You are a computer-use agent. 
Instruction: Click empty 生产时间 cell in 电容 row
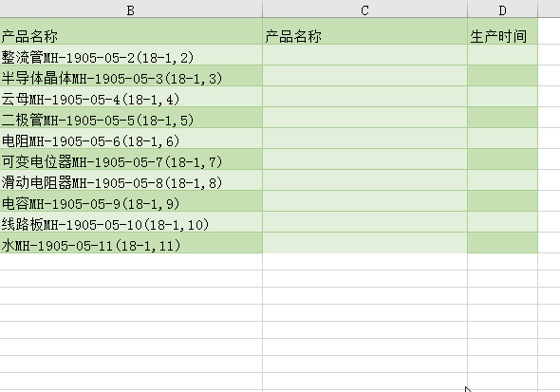pos(502,201)
